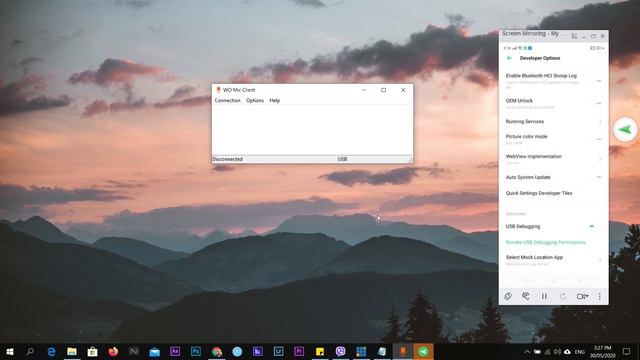Screen dimensions: 640x360
Task: Click the WO Mic Client title bar icon
Action: pos(218,90)
